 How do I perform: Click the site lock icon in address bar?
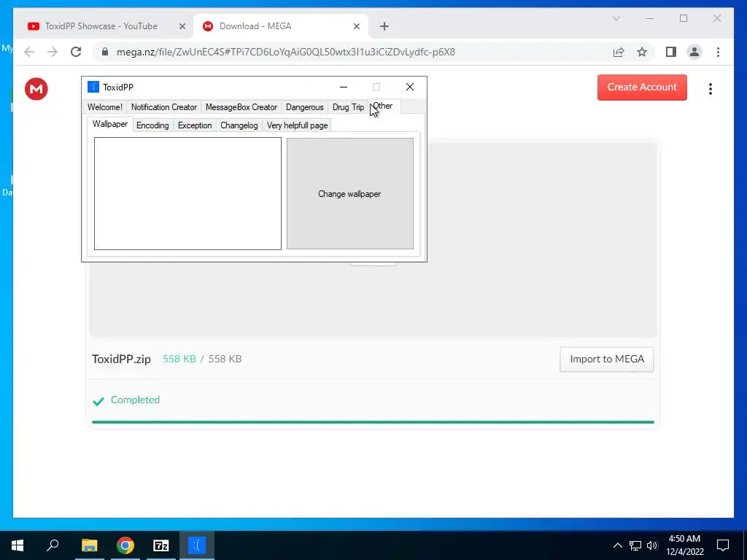click(105, 52)
